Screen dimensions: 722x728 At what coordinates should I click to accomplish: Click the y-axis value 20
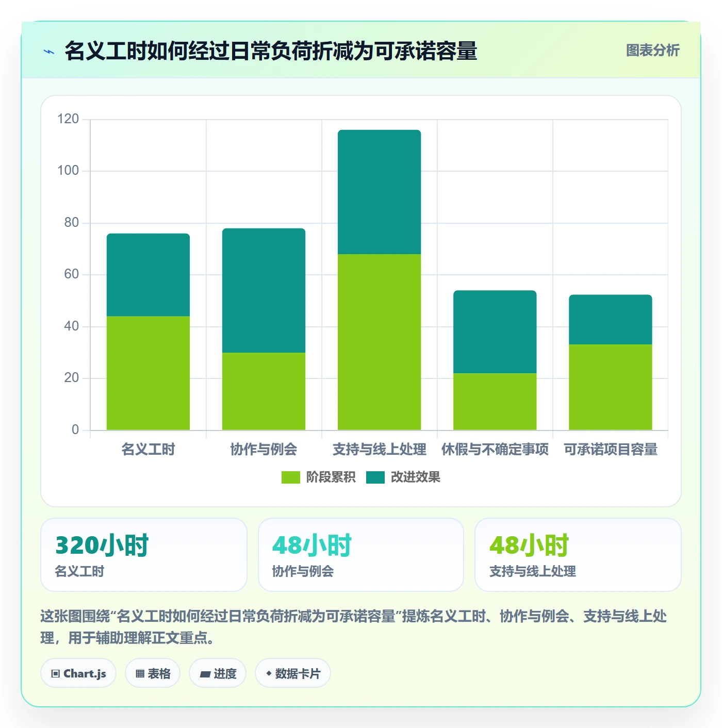click(71, 378)
